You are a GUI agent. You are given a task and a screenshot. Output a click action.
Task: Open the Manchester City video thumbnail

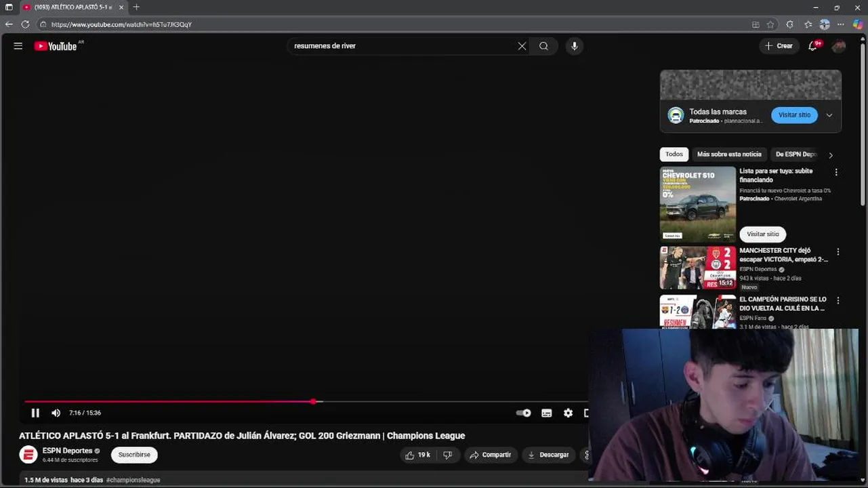(x=698, y=268)
